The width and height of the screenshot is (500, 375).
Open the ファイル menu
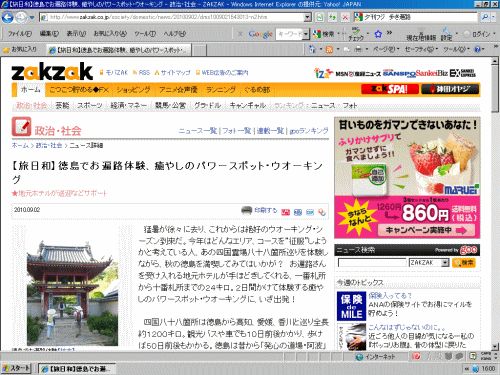coord(19,34)
